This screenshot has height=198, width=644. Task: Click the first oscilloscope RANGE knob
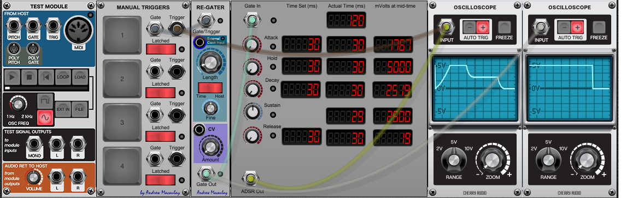[x=454, y=160]
